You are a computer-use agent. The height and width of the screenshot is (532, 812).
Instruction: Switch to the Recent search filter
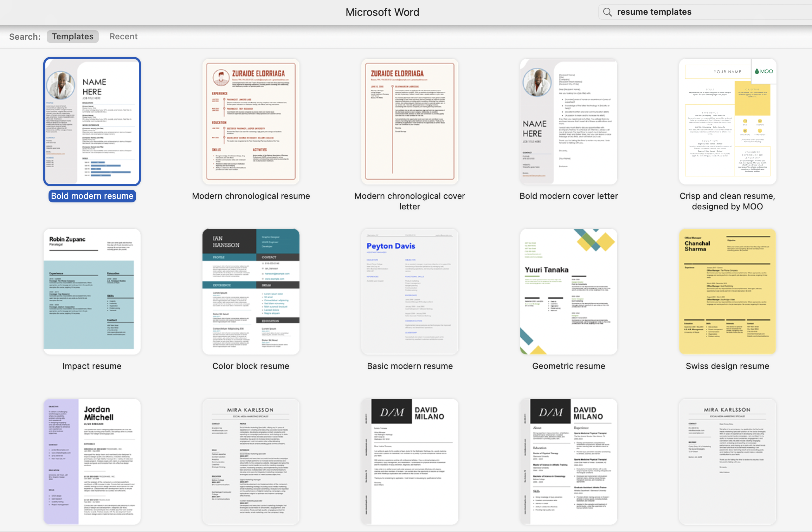(x=123, y=36)
